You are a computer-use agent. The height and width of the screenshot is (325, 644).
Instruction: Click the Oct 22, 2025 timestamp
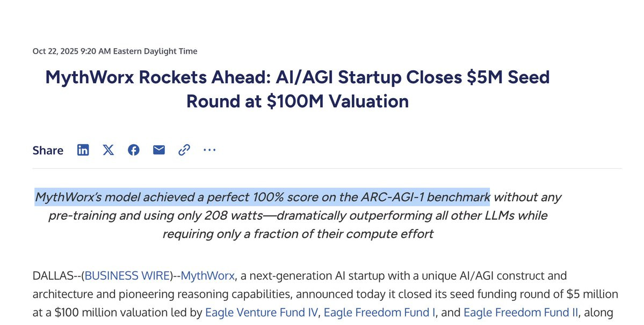pos(115,51)
